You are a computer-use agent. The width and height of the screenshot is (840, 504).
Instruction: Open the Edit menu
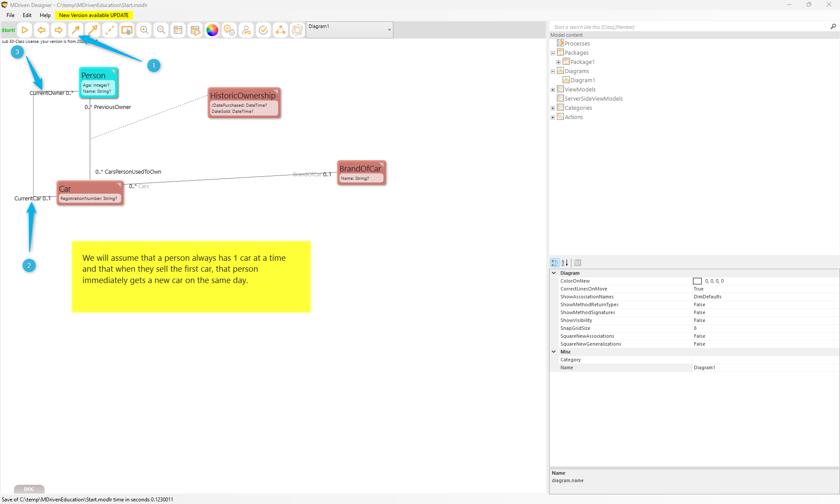pyautogui.click(x=27, y=15)
